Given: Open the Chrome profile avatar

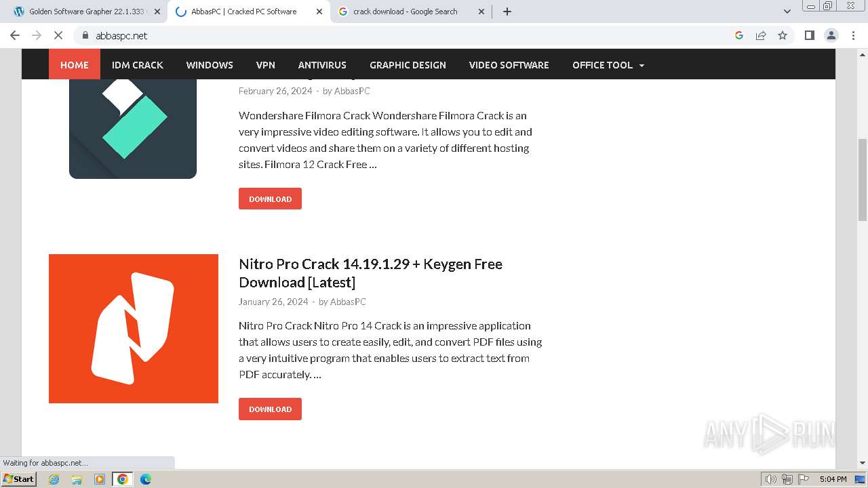Looking at the screenshot, I should [831, 35].
